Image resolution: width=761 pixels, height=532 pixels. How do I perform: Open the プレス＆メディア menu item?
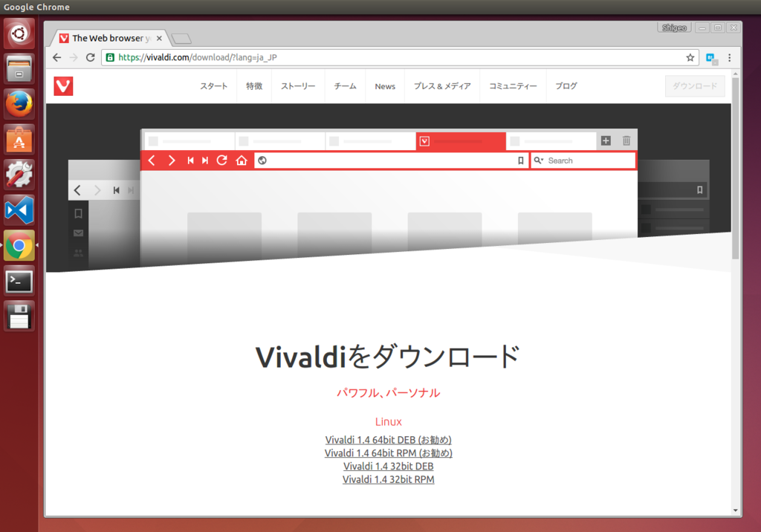tap(442, 86)
